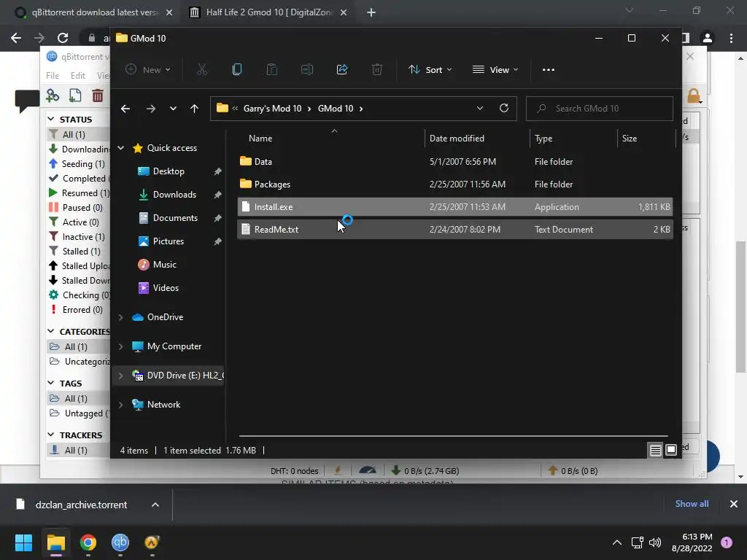The width and height of the screenshot is (747, 560).
Task: Go up one folder level
Action: tap(194, 109)
